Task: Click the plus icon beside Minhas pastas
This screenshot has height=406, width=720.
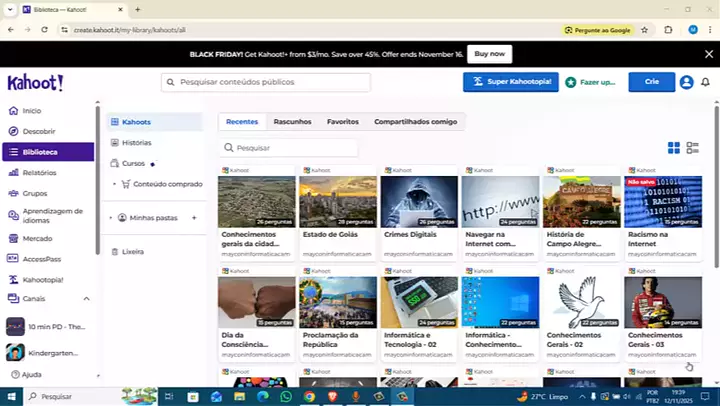Action: [x=194, y=217]
